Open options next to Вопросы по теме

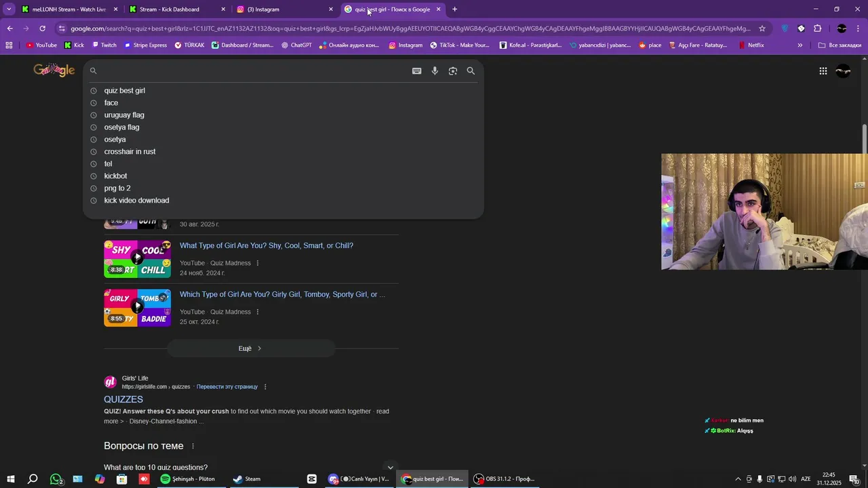coord(193,446)
